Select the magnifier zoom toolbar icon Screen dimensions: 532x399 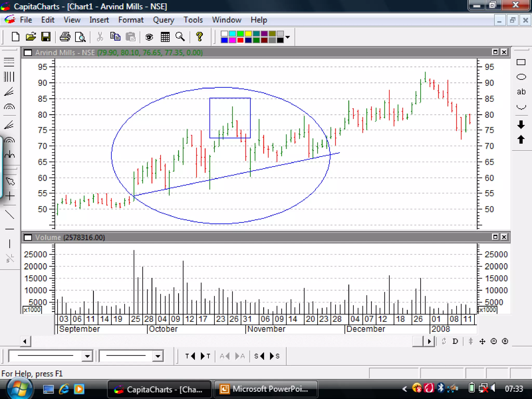[x=180, y=37]
